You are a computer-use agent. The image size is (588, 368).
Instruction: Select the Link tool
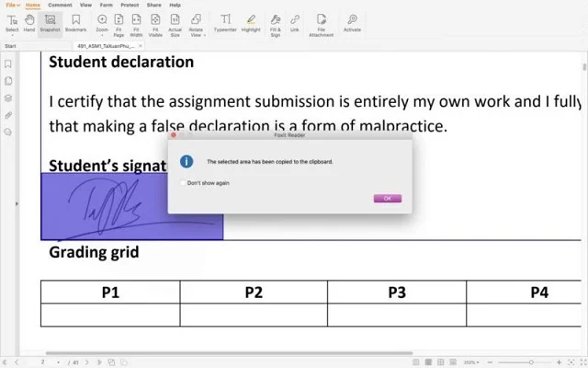tap(295, 23)
